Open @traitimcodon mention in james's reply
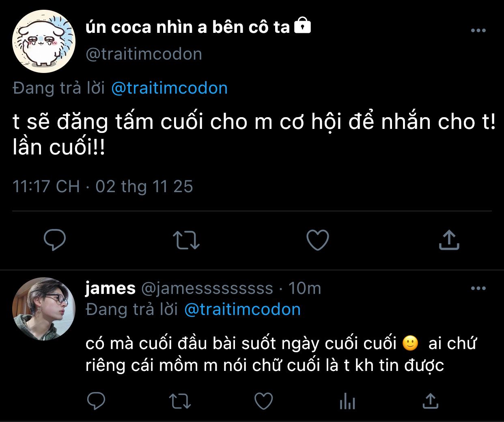 coord(242,309)
